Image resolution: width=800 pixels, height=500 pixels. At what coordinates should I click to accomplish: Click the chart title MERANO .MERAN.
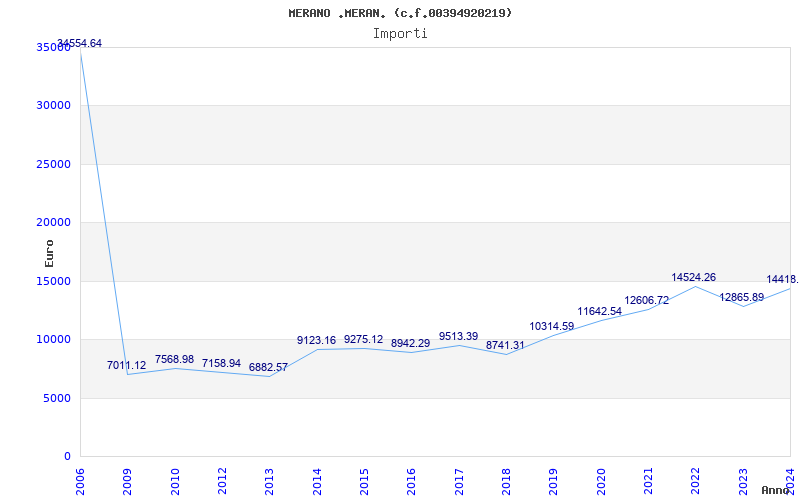[400, 13]
